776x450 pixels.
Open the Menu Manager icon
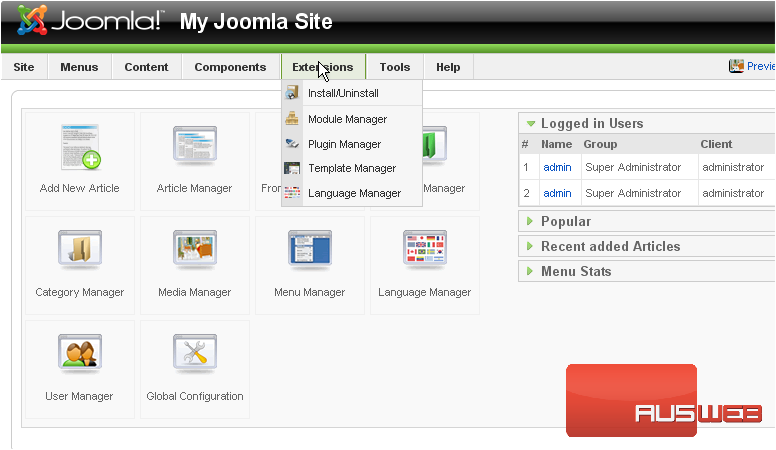point(309,262)
